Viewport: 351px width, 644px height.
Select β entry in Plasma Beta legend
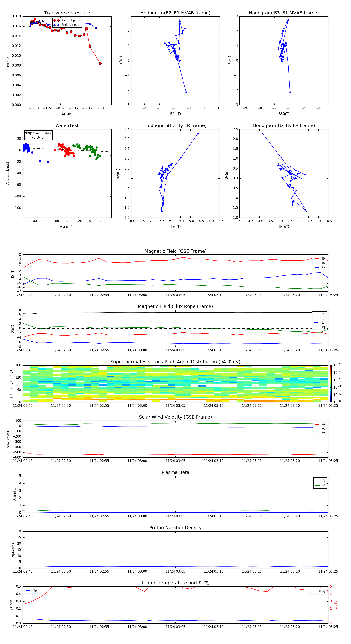[x=320, y=485]
